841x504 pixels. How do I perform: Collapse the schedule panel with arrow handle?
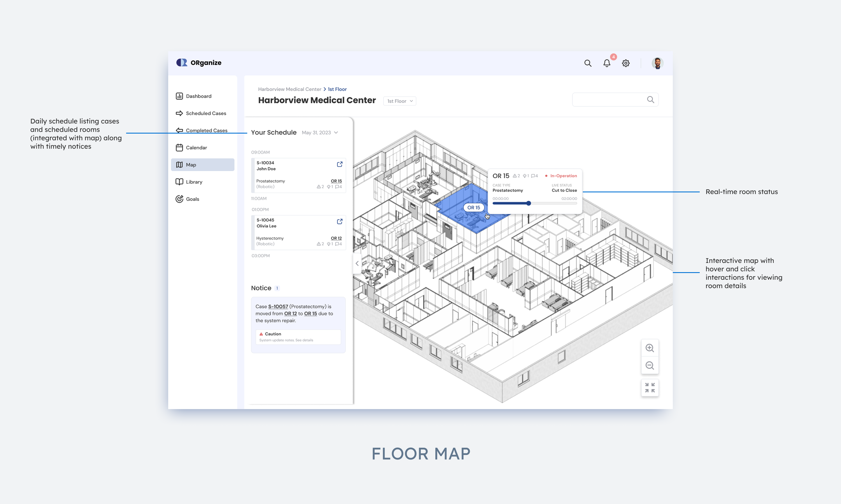coord(357,263)
